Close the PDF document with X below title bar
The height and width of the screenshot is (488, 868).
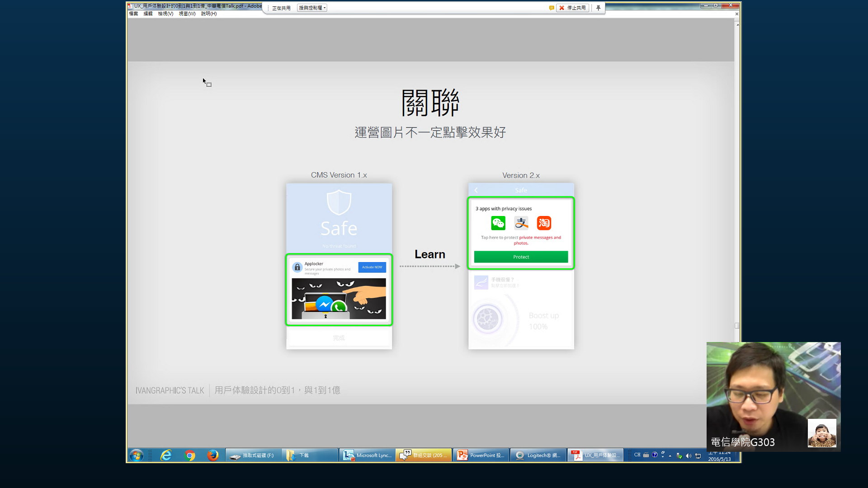[736, 14]
